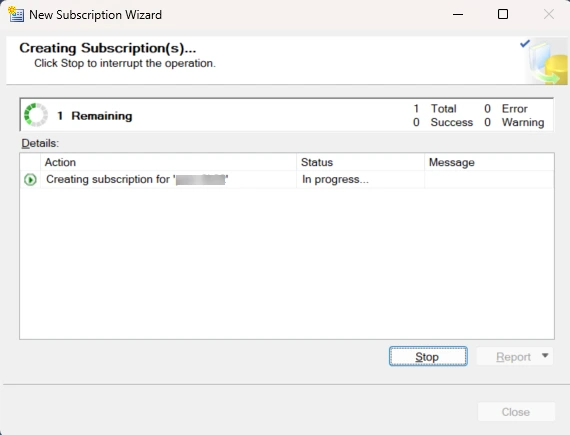Screen dimensions: 570x435
Task: Select the Creating subscription row
Action: pyautogui.click(x=287, y=180)
